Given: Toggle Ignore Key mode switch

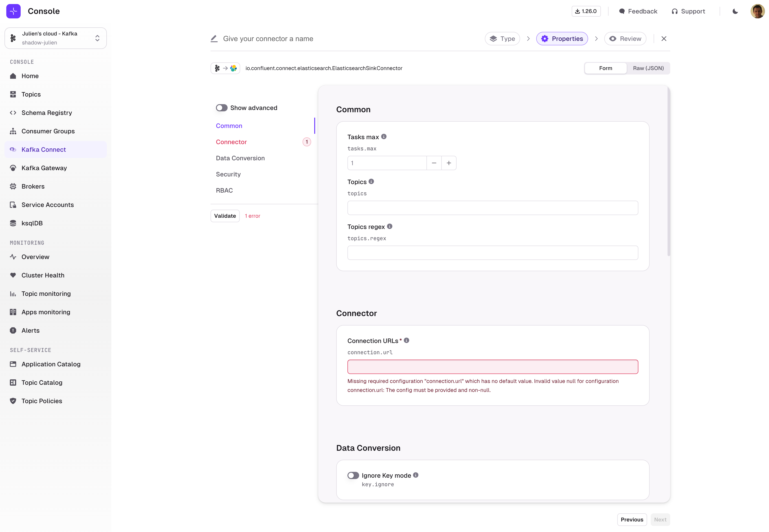Looking at the screenshot, I should 353,475.
